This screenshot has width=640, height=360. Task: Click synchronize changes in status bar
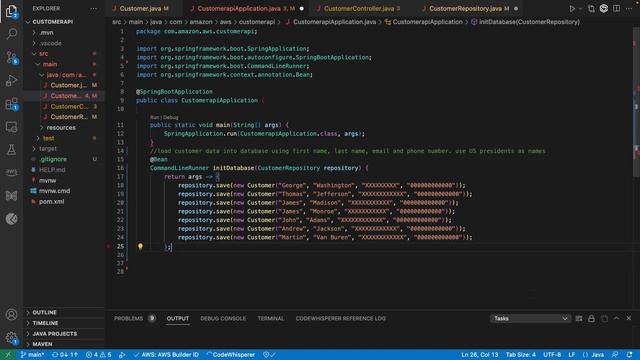point(64,355)
